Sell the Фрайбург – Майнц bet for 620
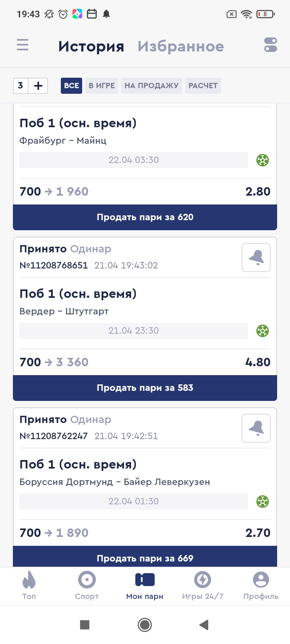This screenshot has width=290, height=644. 145,217
